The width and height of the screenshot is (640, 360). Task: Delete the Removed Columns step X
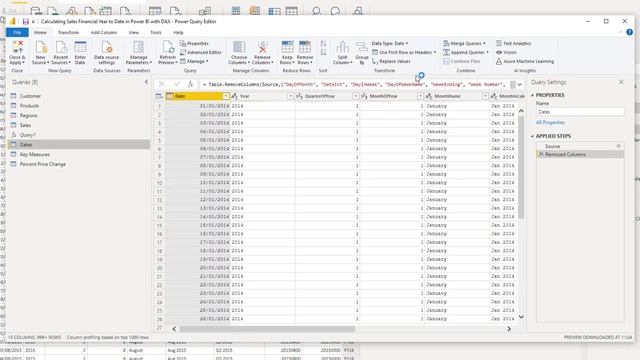[x=541, y=154]
